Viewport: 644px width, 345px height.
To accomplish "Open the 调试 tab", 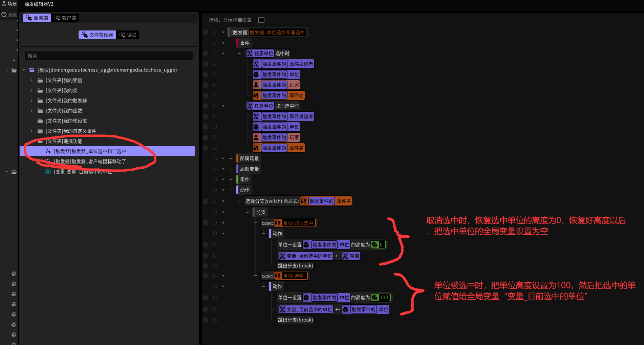I will point(128,35).
